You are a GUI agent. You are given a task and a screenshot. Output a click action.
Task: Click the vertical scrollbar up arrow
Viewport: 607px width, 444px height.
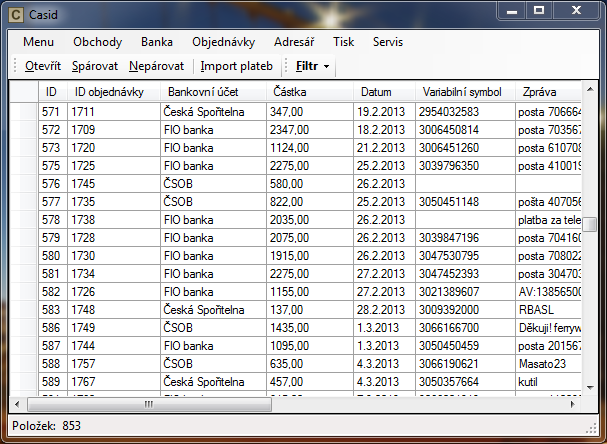pyautogui.click(x=591, y=89)
